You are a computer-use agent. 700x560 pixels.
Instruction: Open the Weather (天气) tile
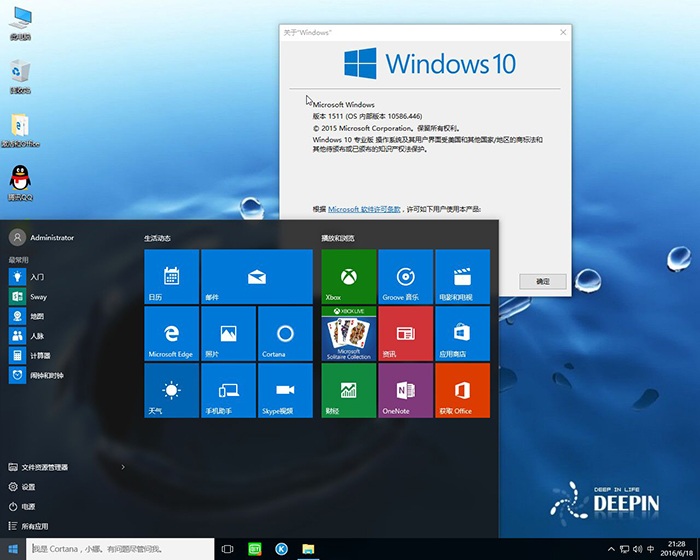(x=171, y=390)
